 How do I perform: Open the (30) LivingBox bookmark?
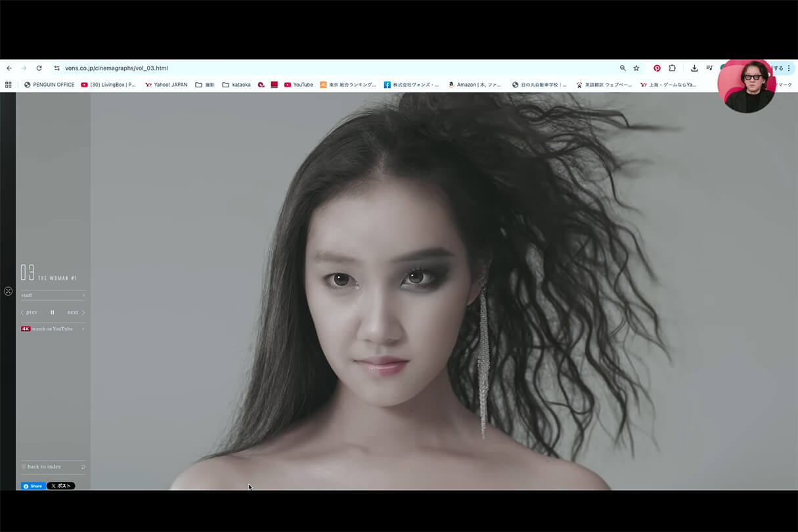[x=108, y=85]
